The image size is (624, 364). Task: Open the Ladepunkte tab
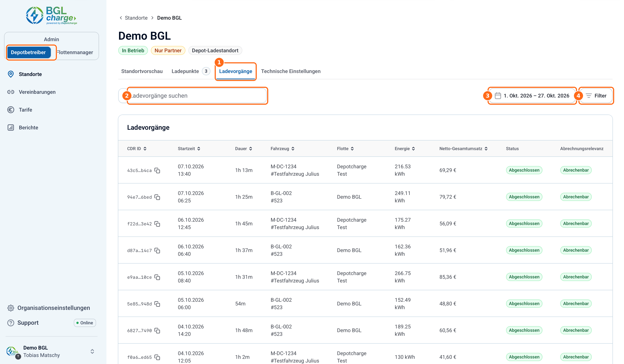point(191,71)
